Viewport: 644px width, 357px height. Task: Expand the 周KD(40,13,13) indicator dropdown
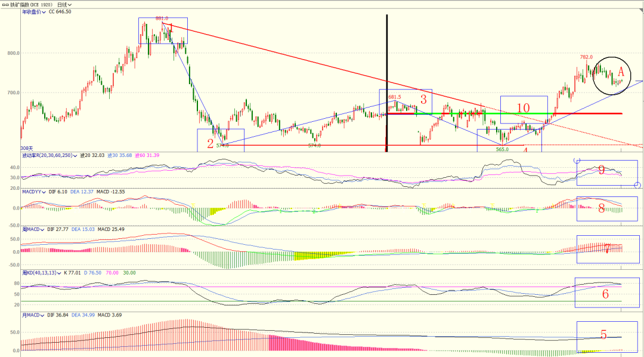pos(42,273)
